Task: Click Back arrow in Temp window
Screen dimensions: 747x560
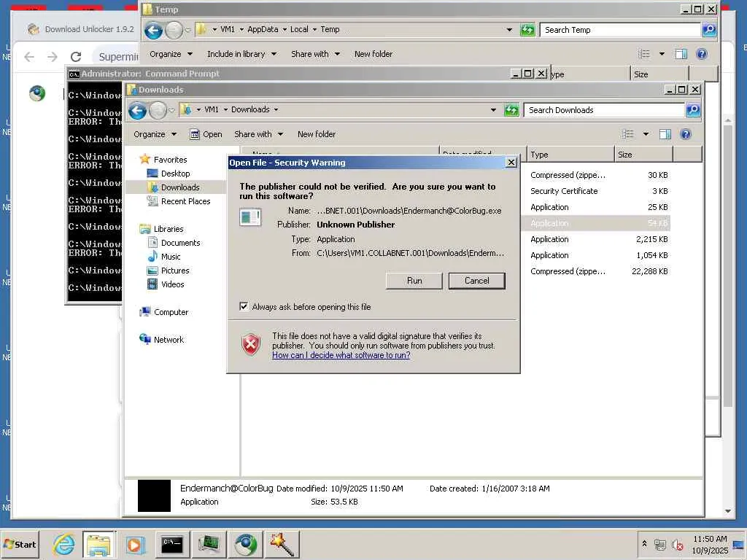Action: click(153, 31)
